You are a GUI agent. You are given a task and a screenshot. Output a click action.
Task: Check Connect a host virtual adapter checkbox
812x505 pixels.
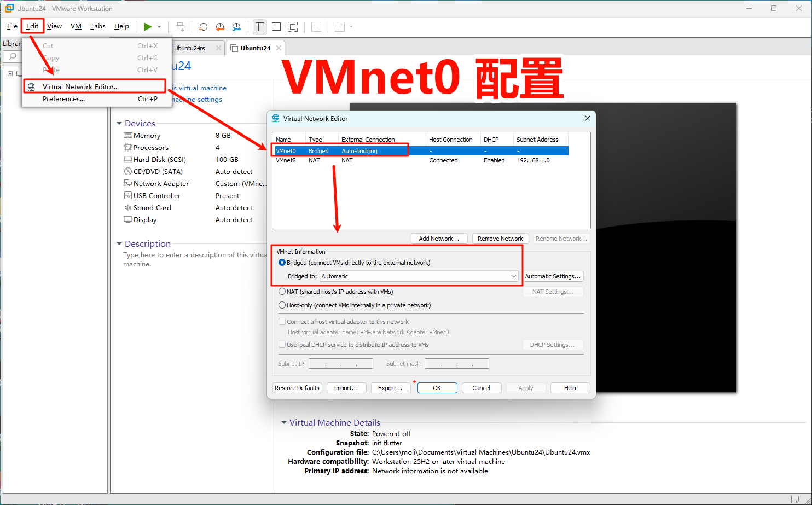click(282, 322)
